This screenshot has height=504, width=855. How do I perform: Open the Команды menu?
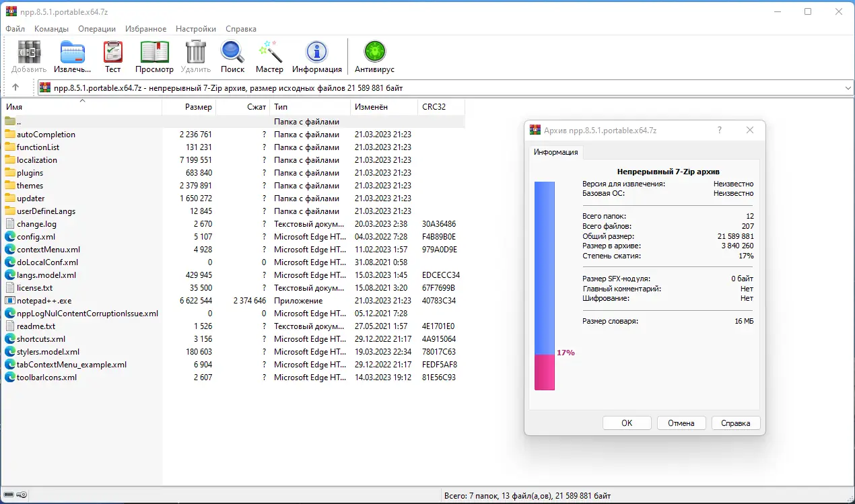tap(51, 29)
